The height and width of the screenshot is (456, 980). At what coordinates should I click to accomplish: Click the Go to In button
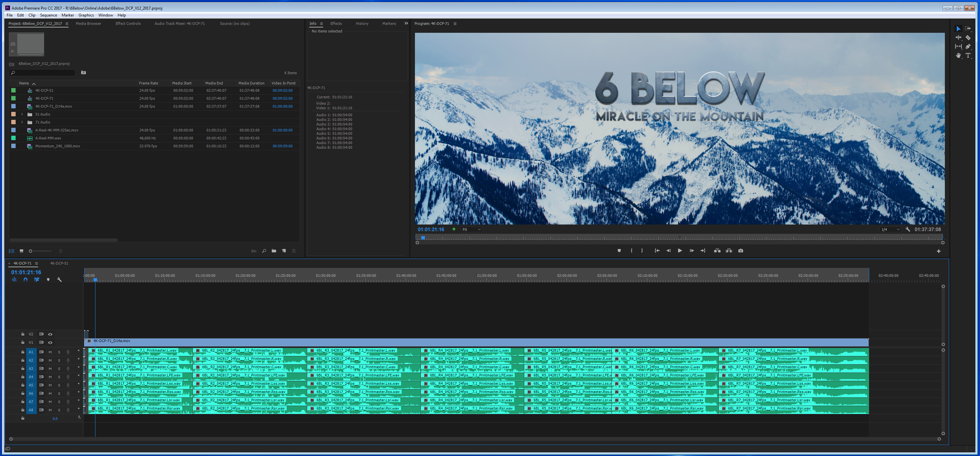pyautogui.click(x=657, y=251)
